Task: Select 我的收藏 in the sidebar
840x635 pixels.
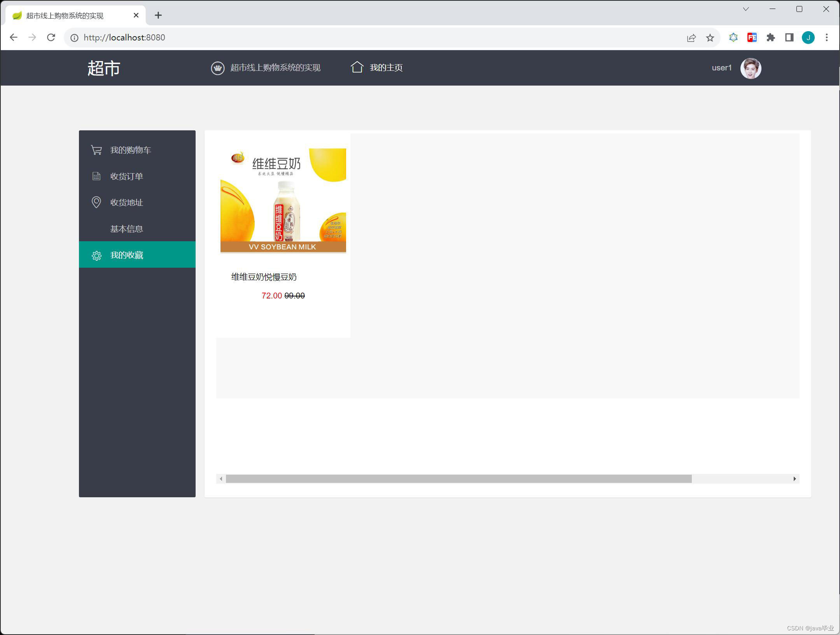Action: click(x=137, y=255)
